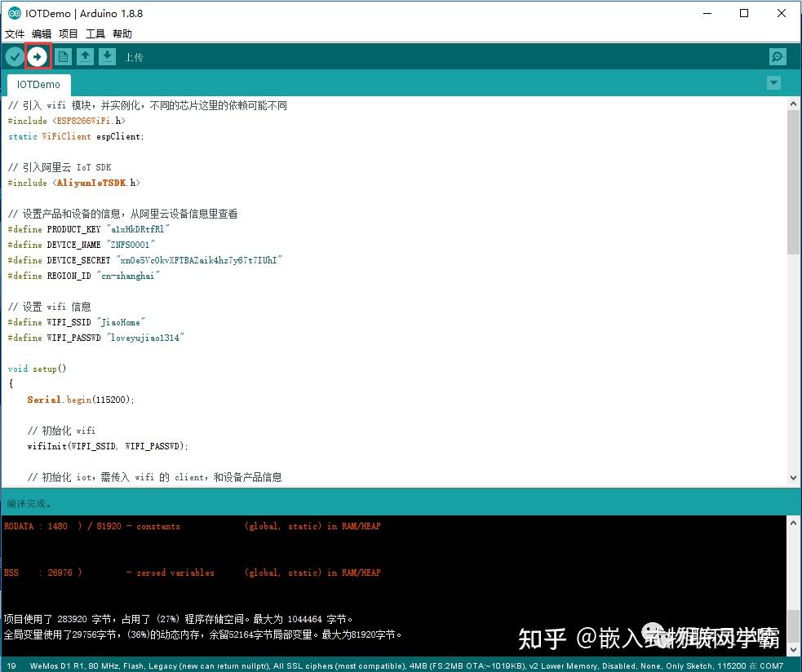Click the Verify checkmark icon to compile
Screen dimensions: 802x672
tap(14, 56)
